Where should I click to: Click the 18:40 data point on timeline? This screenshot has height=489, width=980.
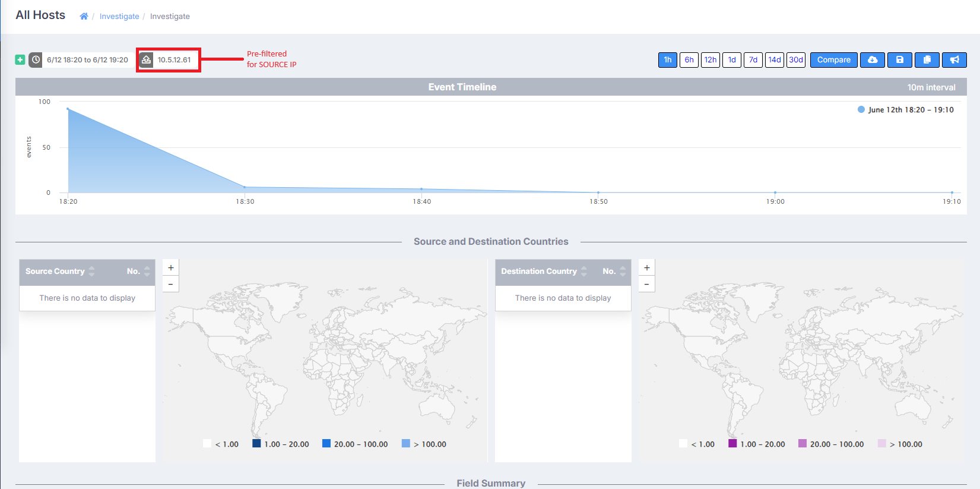(421, 189)
